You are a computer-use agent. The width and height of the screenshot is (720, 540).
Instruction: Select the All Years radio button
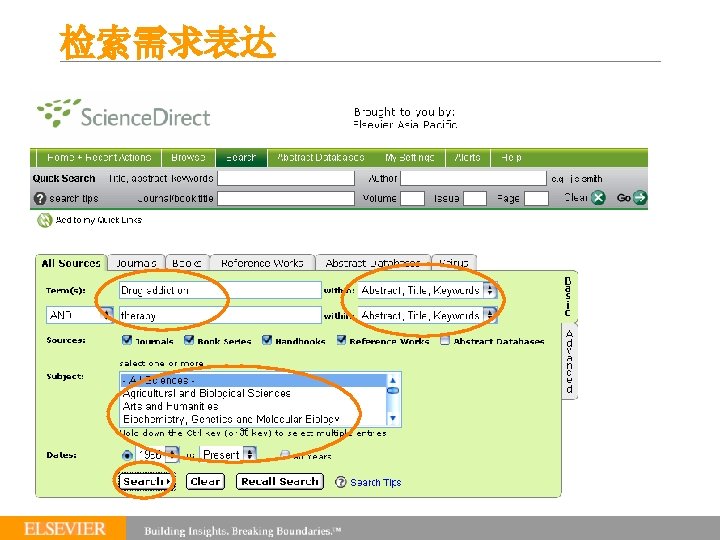(x=285, y=455)
